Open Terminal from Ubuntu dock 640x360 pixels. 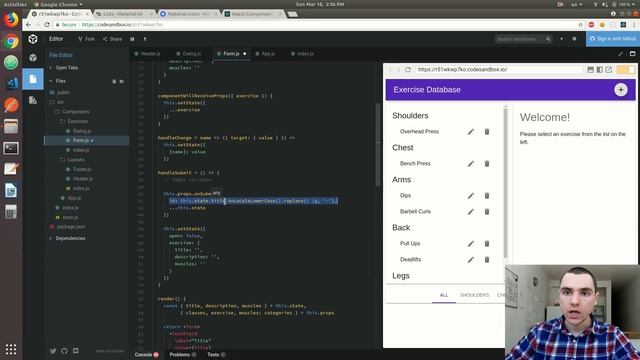tap(11, 148)
